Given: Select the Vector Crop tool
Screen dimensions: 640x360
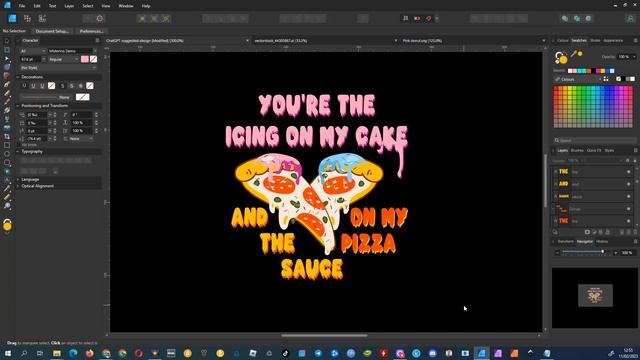Looking at the screenshot, I should pos(7,136).
